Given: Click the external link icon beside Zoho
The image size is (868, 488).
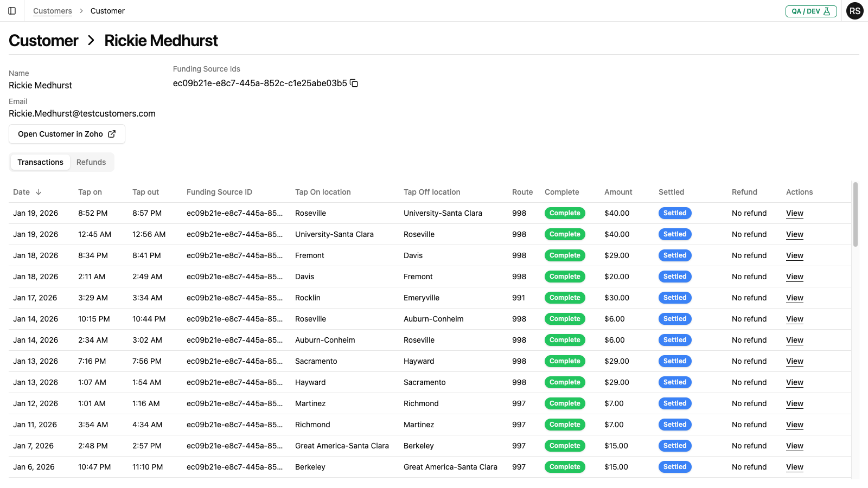Looking at the screenshot, I should coord(112,134).
